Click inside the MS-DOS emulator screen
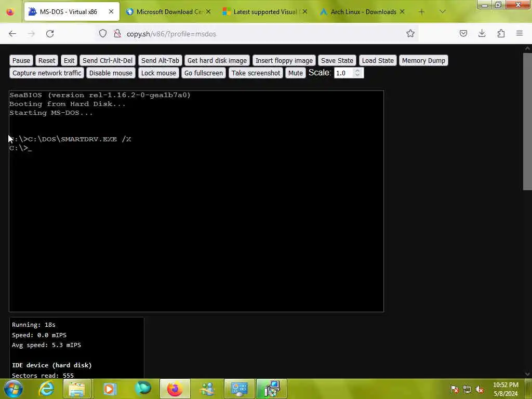 tap(196, 201)
